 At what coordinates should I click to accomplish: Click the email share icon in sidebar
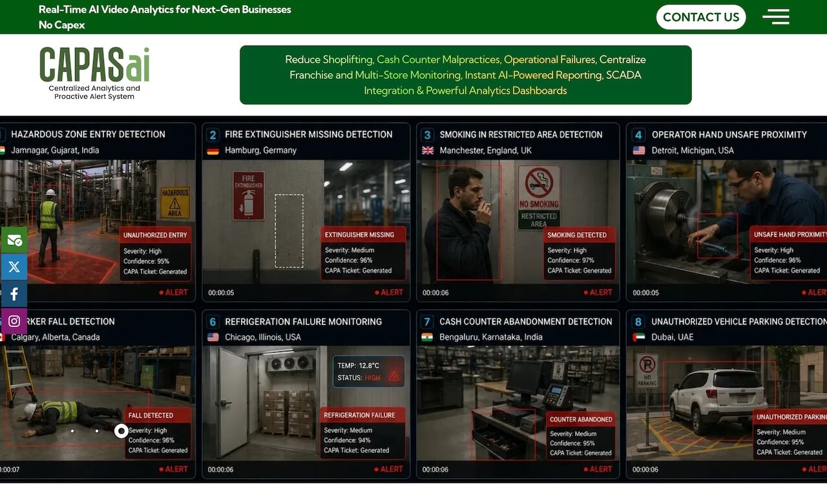tap(14, 240)
